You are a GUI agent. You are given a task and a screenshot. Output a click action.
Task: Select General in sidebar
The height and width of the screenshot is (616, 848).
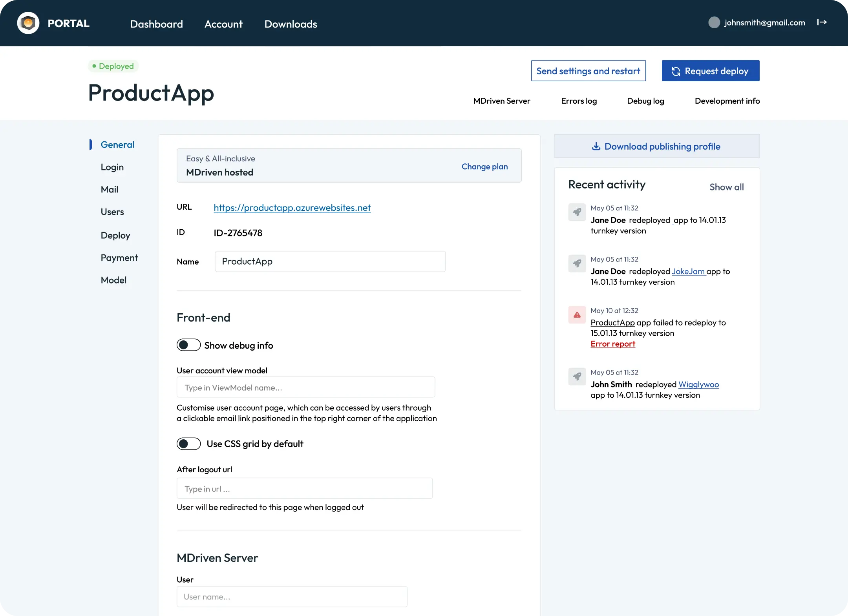pos(118,144)
